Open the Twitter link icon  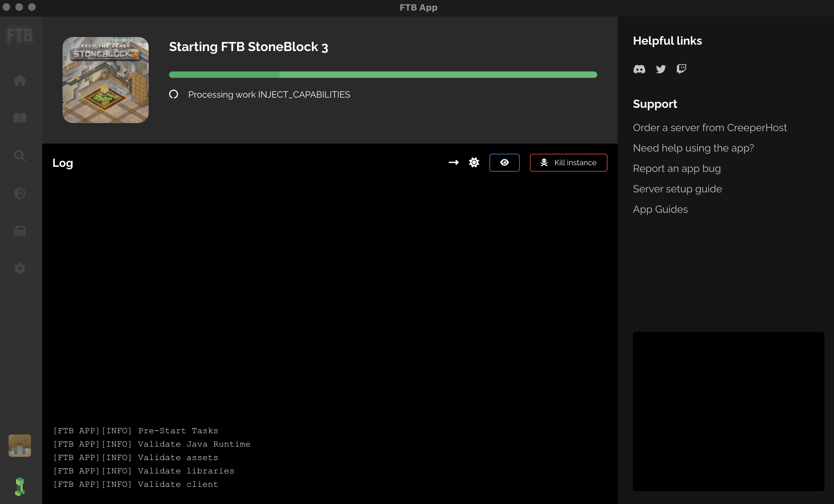point(660,69)
